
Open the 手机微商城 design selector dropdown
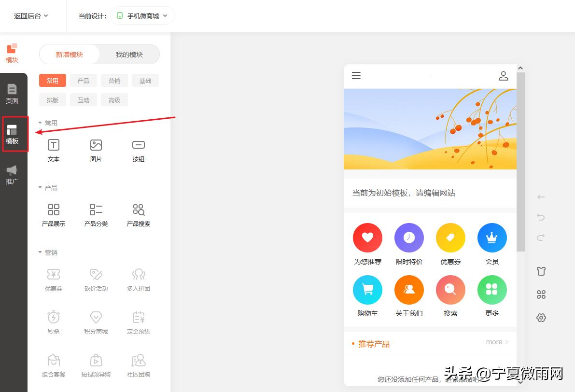pos(142,15)
